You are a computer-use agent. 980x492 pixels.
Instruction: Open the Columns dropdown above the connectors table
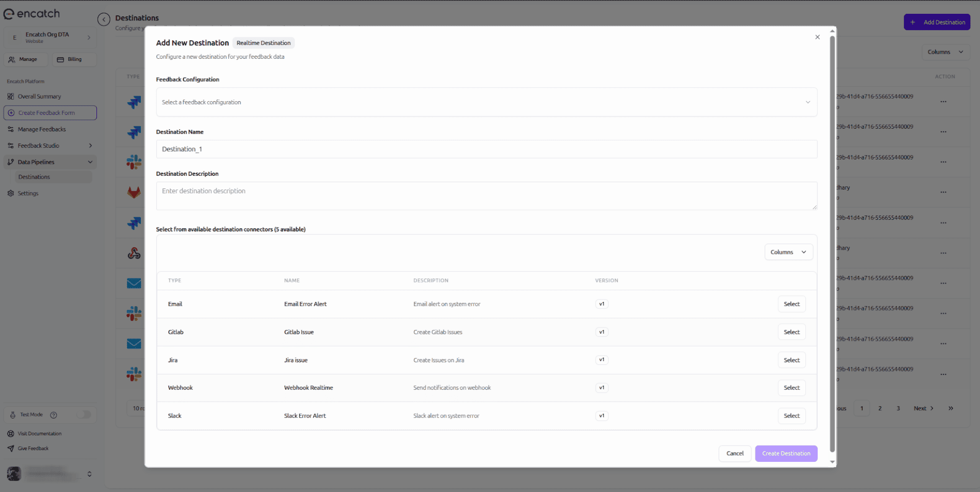pyautogui.click(x=788, y=252)
